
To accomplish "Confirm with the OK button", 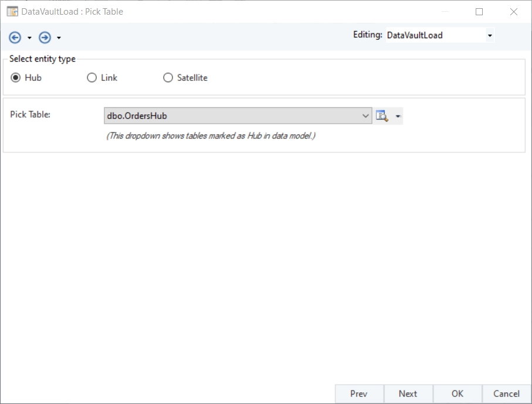I will pos(458,394).
